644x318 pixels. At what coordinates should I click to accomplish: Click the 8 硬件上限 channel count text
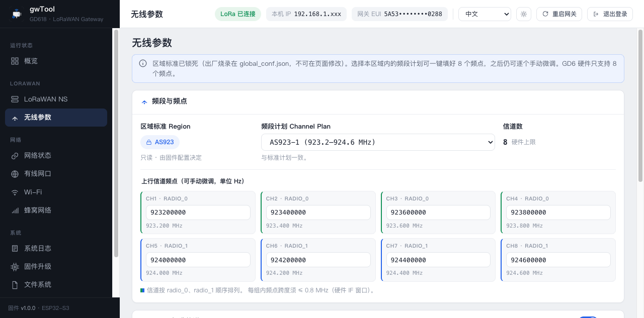click(519, 142)
